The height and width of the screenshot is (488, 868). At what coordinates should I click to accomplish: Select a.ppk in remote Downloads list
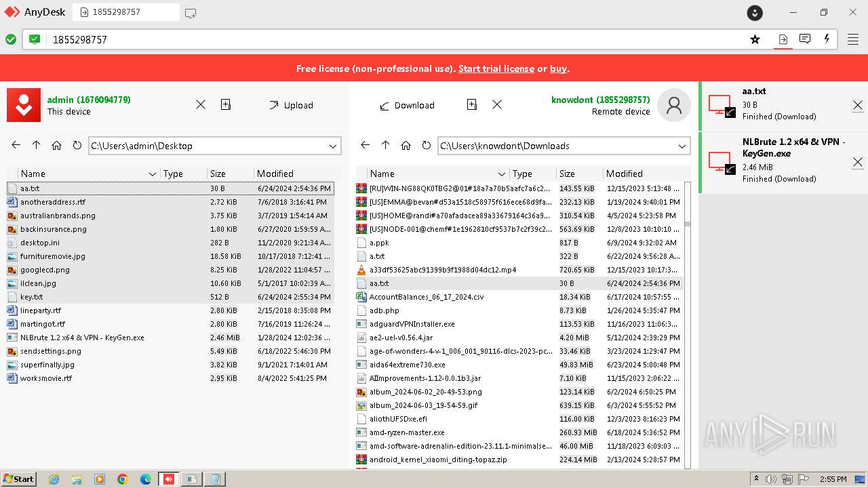coord(519,243)
